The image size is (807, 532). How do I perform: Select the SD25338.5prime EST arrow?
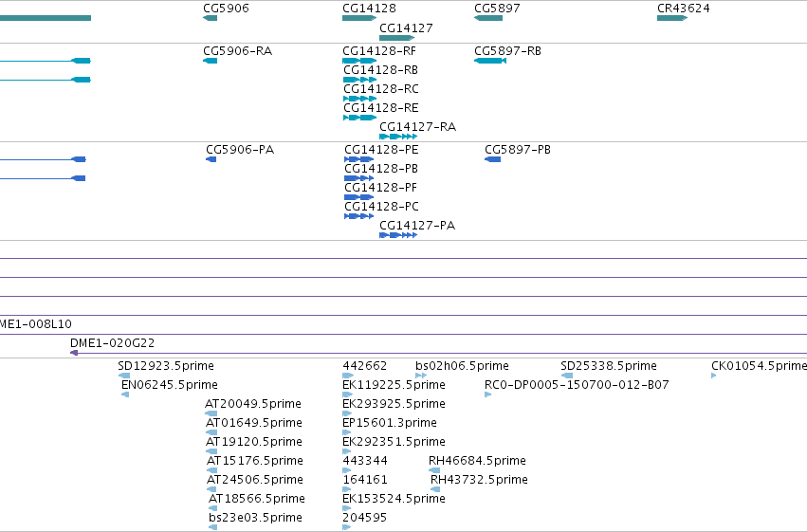click(567, 376)
